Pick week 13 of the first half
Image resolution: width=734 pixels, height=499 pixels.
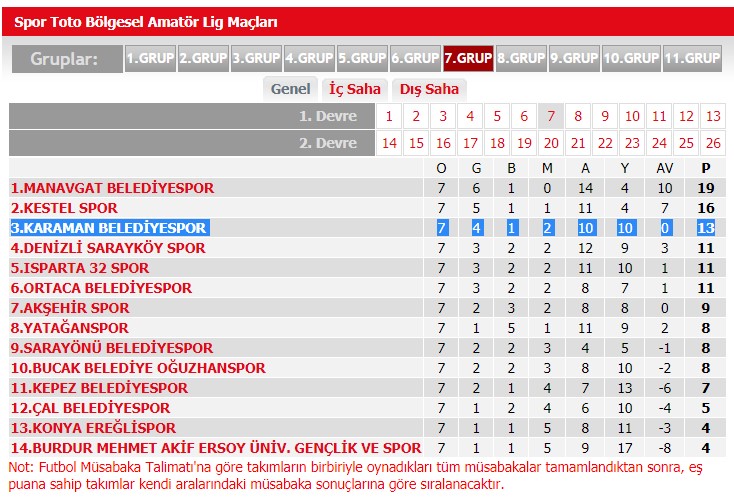(712, 116)
